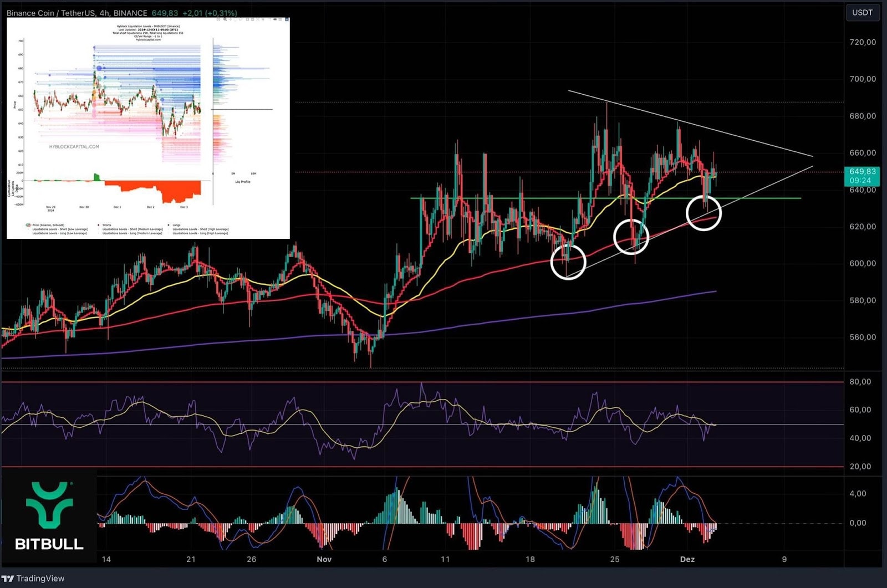
Task: Click the '25' date label on the time axis
Action: (x=615, y=559)
